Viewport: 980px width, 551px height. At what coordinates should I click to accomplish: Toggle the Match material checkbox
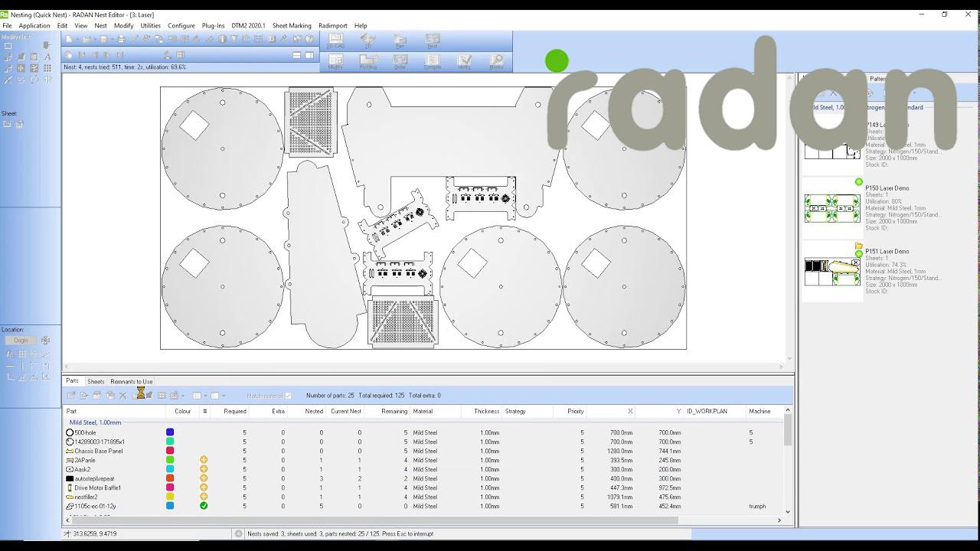(x=288, y=396)
